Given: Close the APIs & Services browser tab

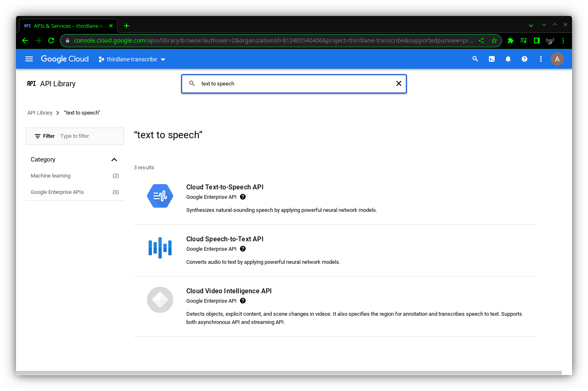Looking at the screenshot, I should (x=111, y=26).
